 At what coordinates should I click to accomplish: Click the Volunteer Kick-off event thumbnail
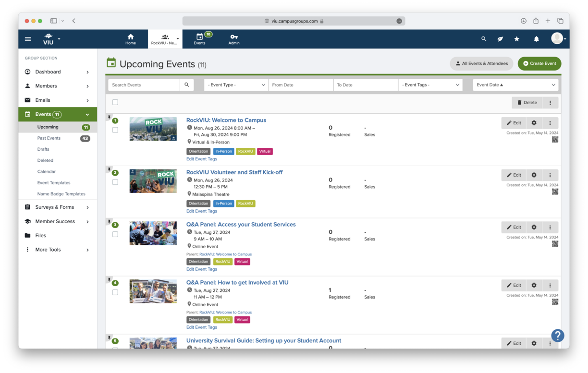coord(153,181)
